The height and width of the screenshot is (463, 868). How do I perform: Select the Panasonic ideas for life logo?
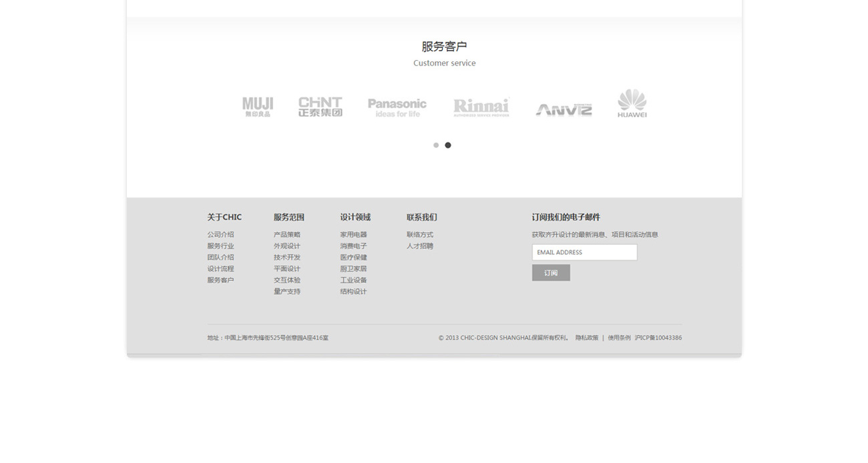pos(397,107)
